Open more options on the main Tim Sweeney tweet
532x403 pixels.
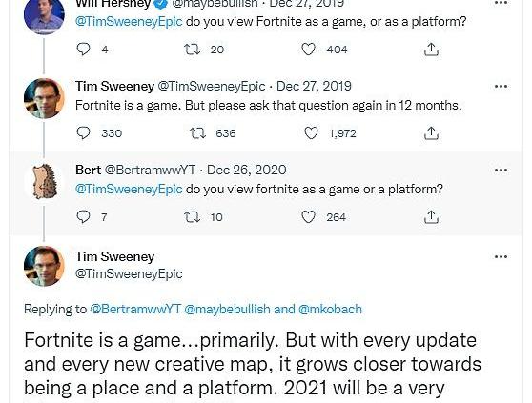(x=501, y=256)
